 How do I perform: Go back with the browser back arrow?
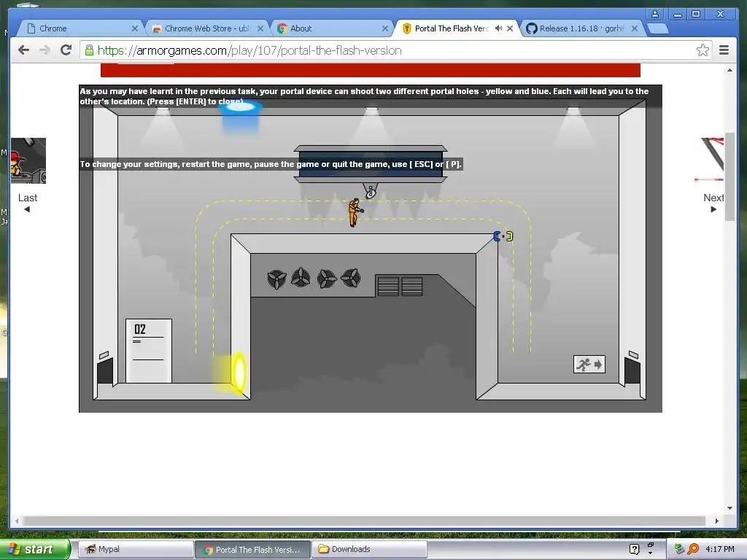coord(23,50)
